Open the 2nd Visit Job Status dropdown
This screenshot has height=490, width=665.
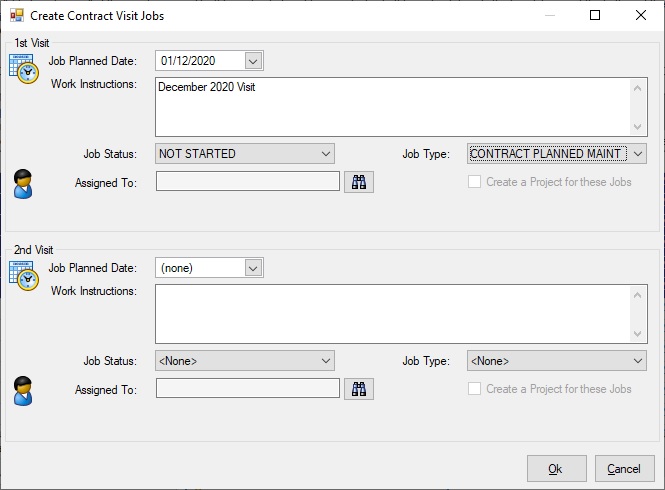245,361
